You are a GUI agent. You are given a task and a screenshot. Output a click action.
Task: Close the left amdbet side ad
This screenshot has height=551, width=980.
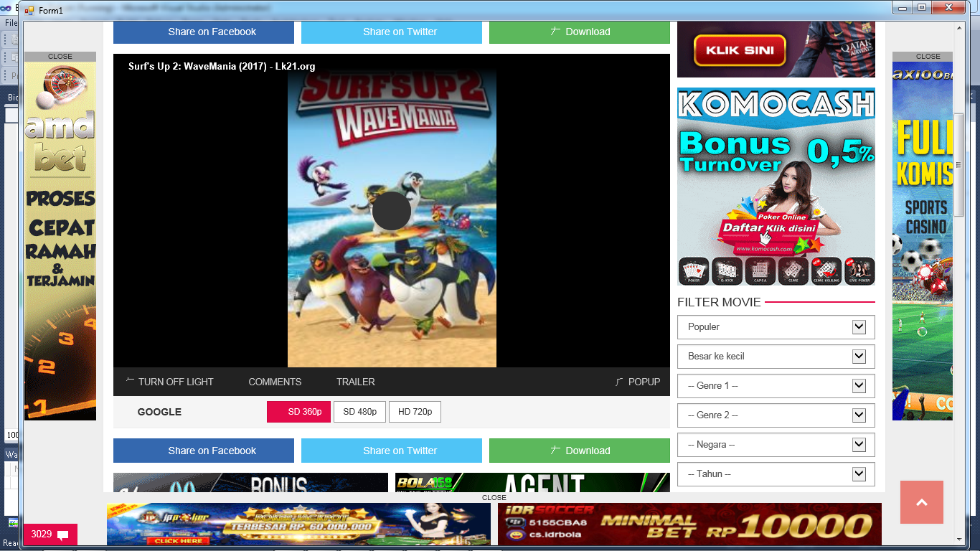click(60, 56)
